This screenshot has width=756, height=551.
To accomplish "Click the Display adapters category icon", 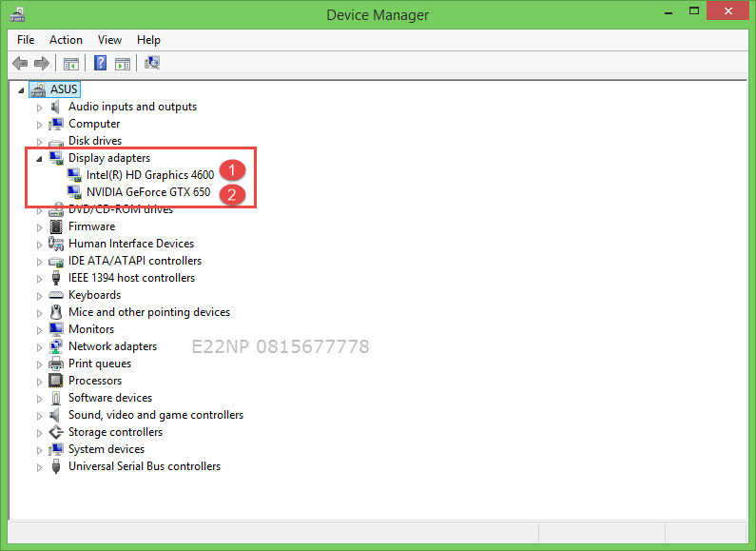I will click(56, 158).
